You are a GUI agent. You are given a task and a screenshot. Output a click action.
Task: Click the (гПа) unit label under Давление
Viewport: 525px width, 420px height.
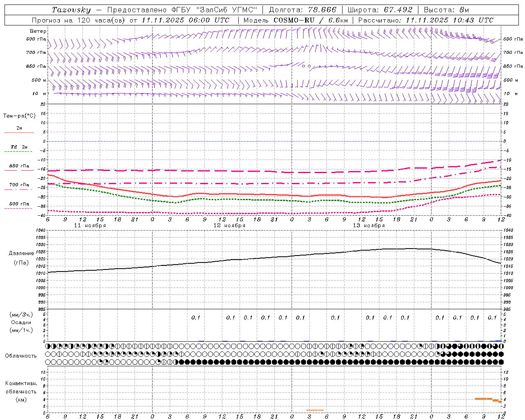click(x=21, y=262)
